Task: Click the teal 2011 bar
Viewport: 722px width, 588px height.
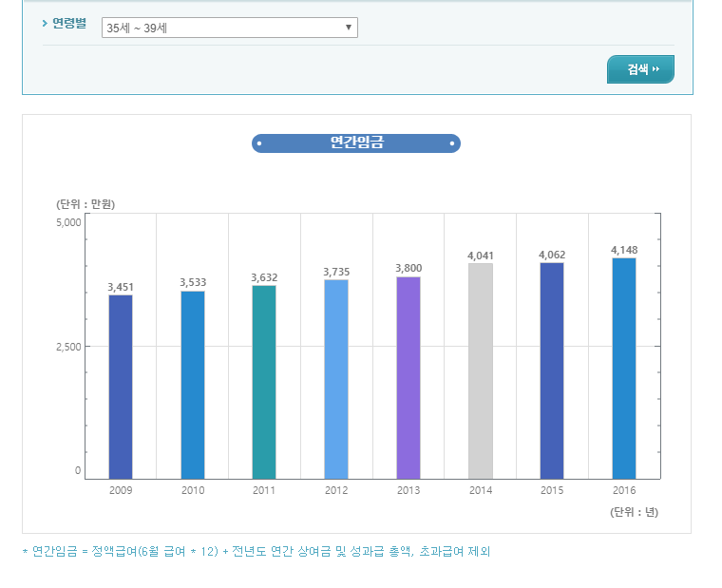Action: (x=264, y=382)
